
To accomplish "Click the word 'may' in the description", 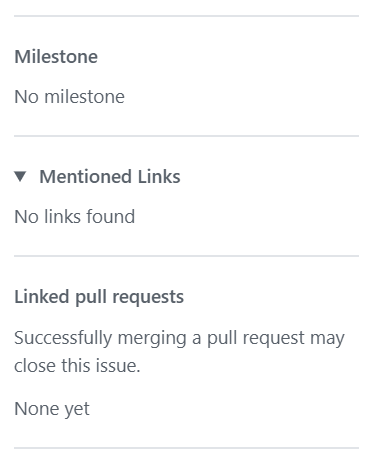I will coord(327,339).
